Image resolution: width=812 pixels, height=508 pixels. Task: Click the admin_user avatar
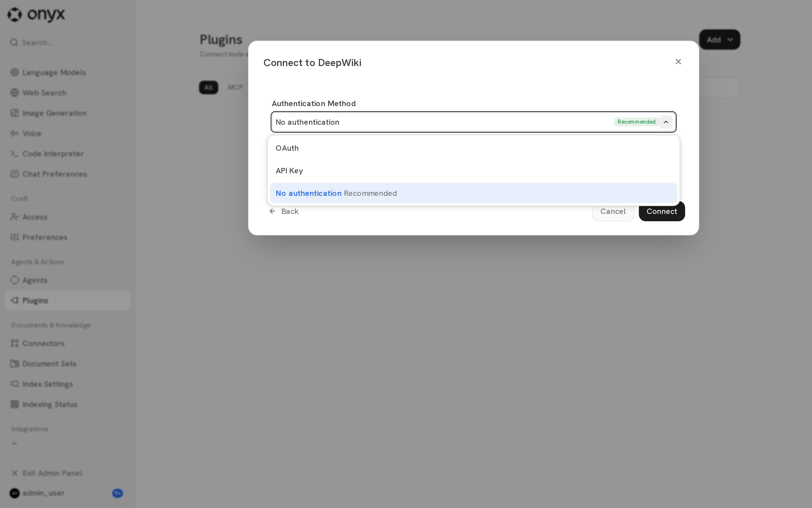15,493
